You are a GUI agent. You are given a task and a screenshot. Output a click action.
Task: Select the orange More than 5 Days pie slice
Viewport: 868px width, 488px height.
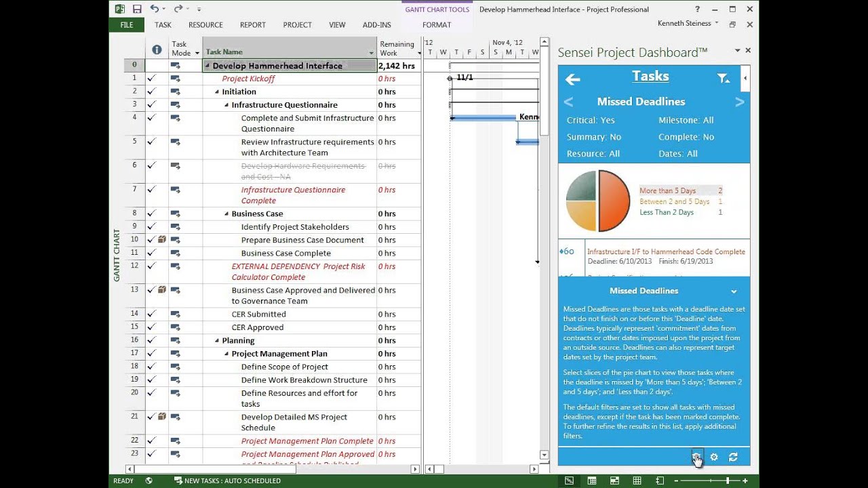pyautogui.click(x=614, y=201)
